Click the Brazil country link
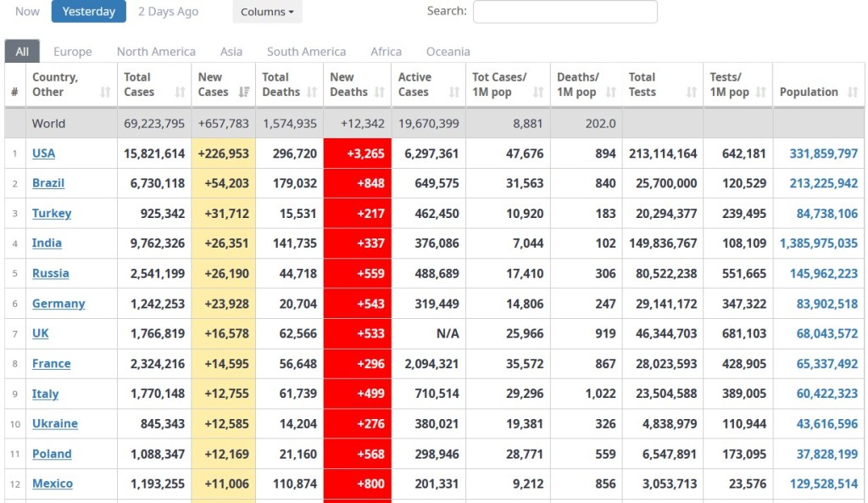Image resolution: width=868 pixels, height=503 pixels. (x=48, y=183)
